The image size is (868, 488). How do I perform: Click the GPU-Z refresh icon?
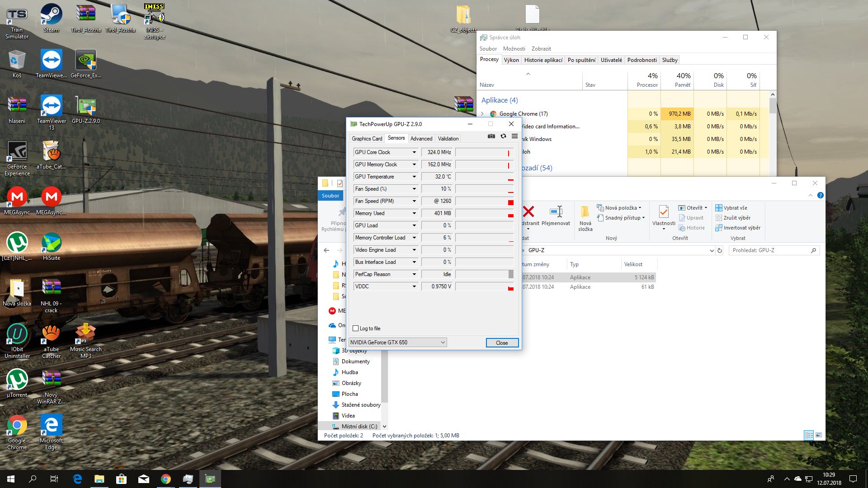[x=503, y=136]
